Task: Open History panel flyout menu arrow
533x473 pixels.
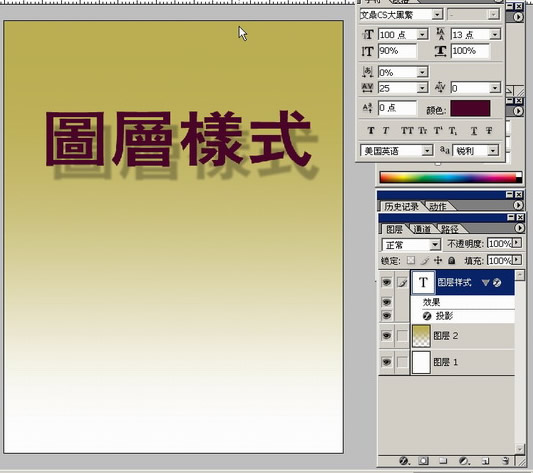Action: point(518,205)
